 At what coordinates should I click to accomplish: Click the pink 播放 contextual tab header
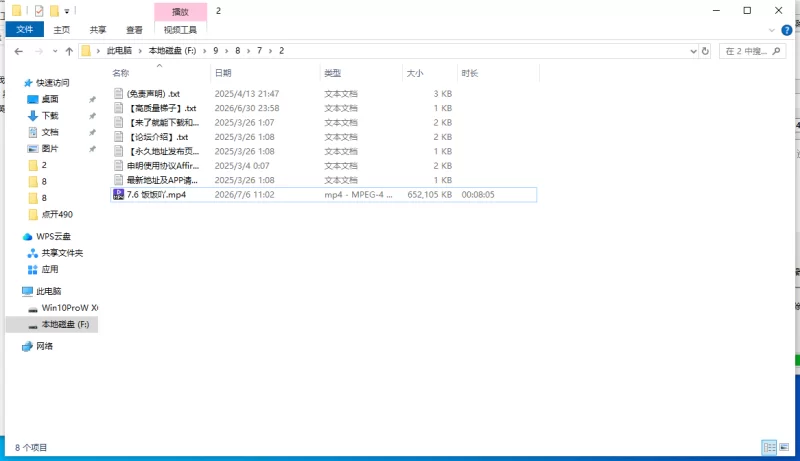click(180, 11)
